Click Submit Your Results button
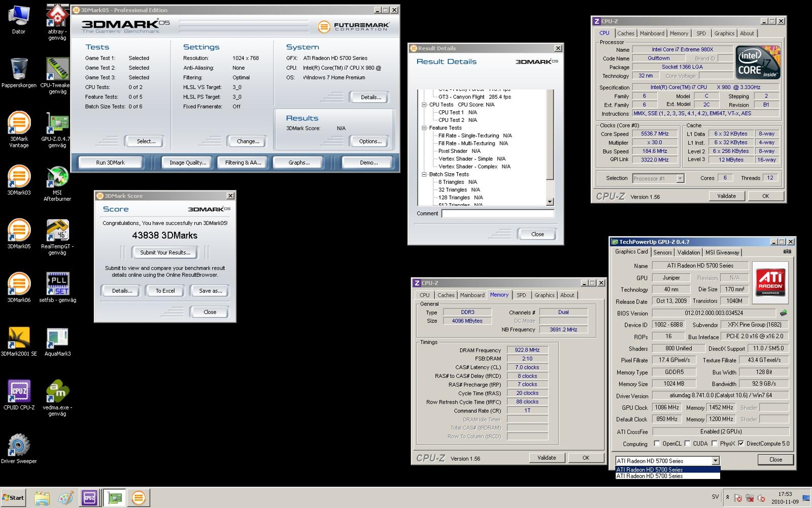812x508 pixels. [165, 252]
